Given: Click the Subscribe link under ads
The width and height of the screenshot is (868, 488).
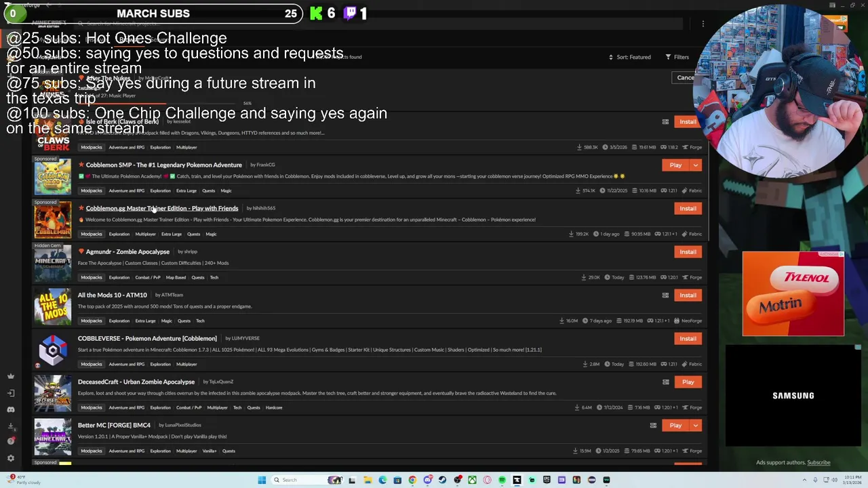Looking at the screenshot, I should coord(818,463).
